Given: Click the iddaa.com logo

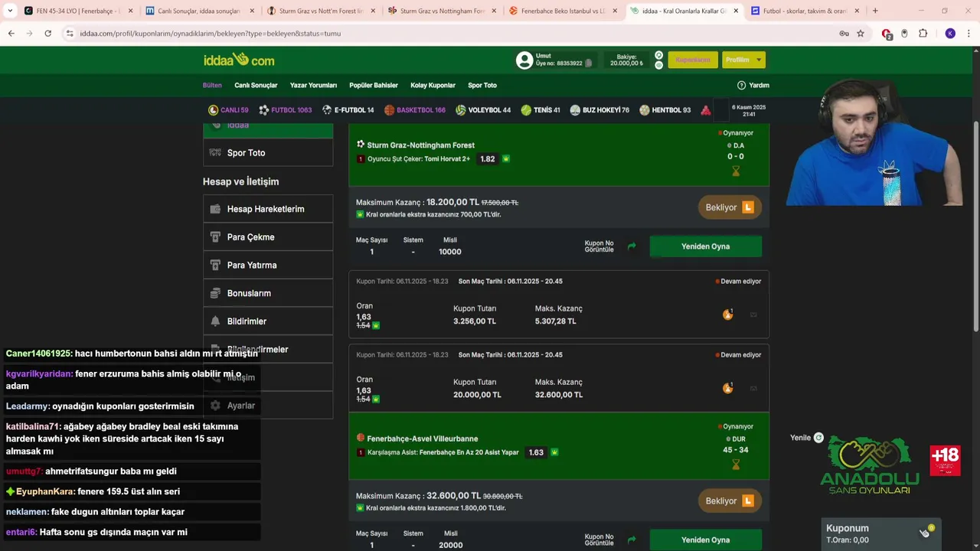Looking at the screenshot, I should (239, 60).
